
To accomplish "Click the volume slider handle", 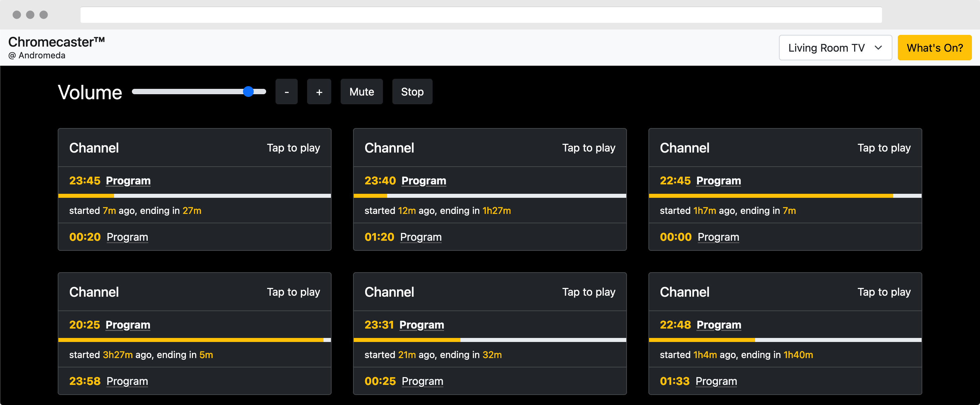I will (x=248, y=92).
